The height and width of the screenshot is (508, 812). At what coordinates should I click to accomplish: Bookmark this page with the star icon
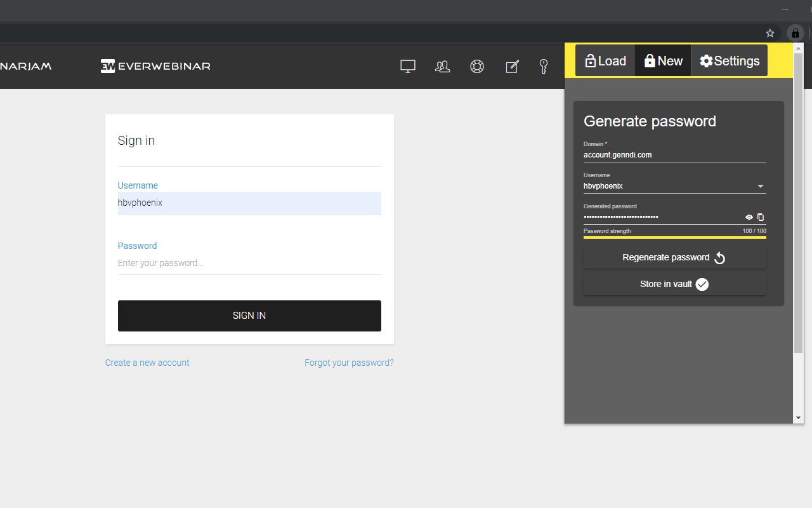[x=770, y=33]
